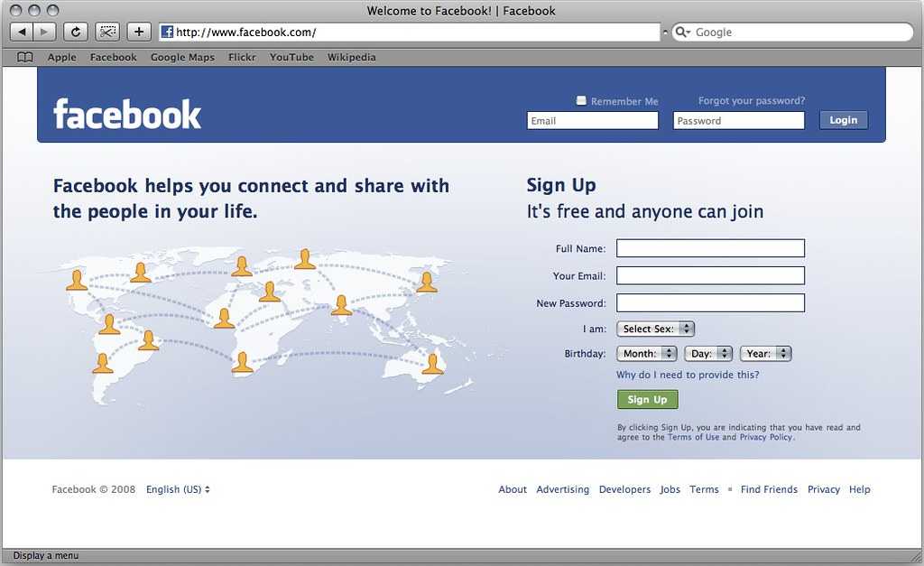Open the bookmarks book icon
The height and width of the screenshot is (566, 924).
[24, 57]
